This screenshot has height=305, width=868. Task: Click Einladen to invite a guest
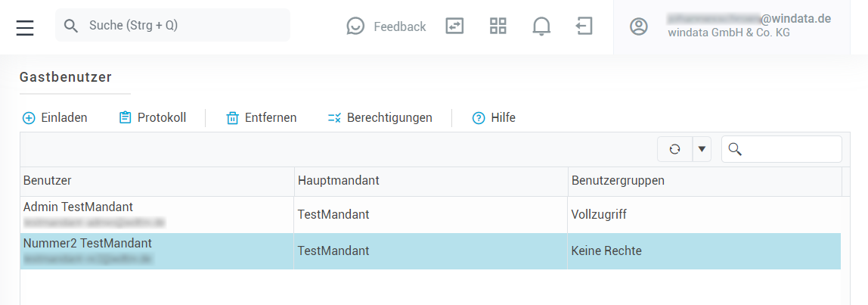55,118
